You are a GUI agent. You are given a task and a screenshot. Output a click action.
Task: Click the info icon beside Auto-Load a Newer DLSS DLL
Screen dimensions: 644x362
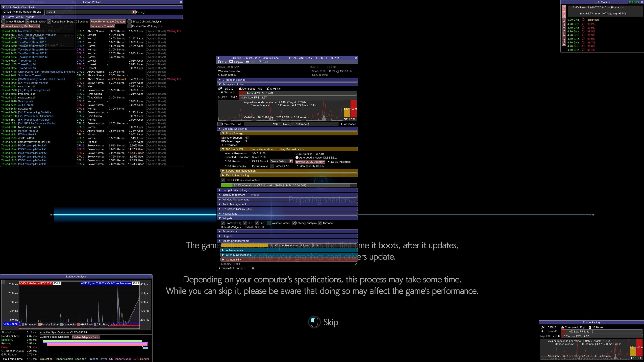click(x=297, y=158)
